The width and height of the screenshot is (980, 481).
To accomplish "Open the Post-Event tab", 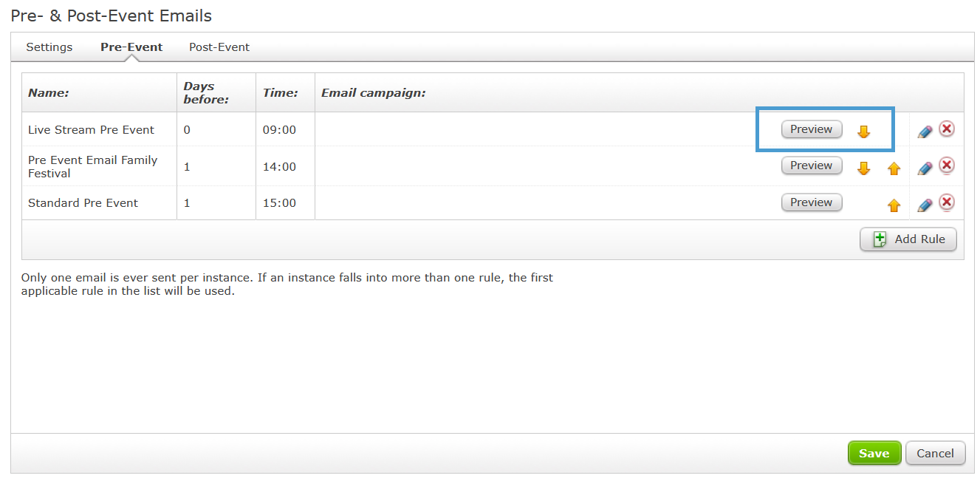I will [x=219, y=47].
